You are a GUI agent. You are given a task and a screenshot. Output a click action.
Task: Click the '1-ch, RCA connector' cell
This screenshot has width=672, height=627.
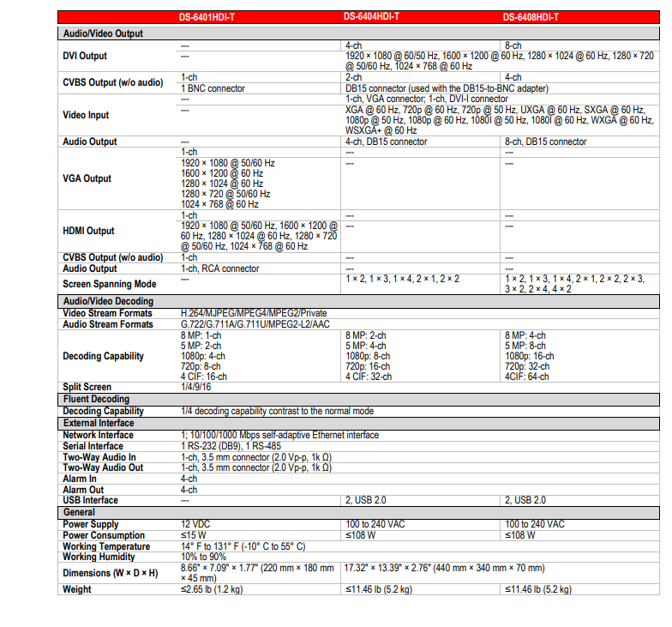point(219,268)
